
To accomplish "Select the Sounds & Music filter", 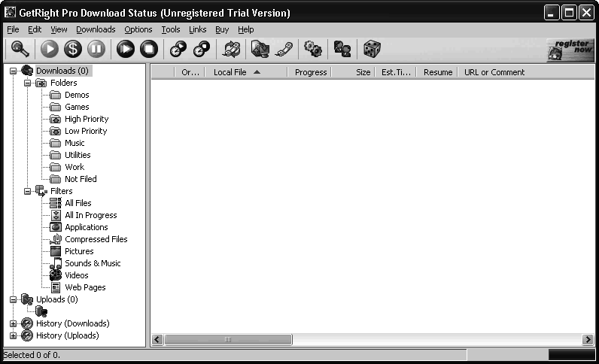I will 93,263.
